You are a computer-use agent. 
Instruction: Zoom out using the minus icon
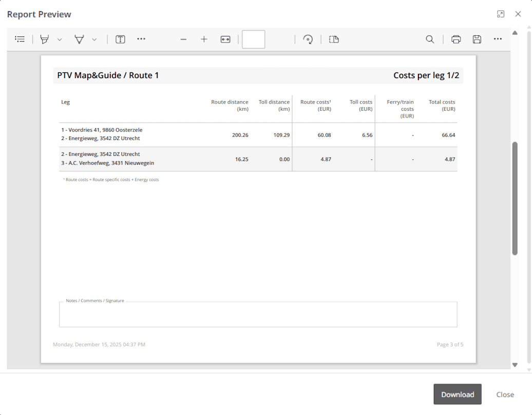pyautogui.click(x=183, y=39)
